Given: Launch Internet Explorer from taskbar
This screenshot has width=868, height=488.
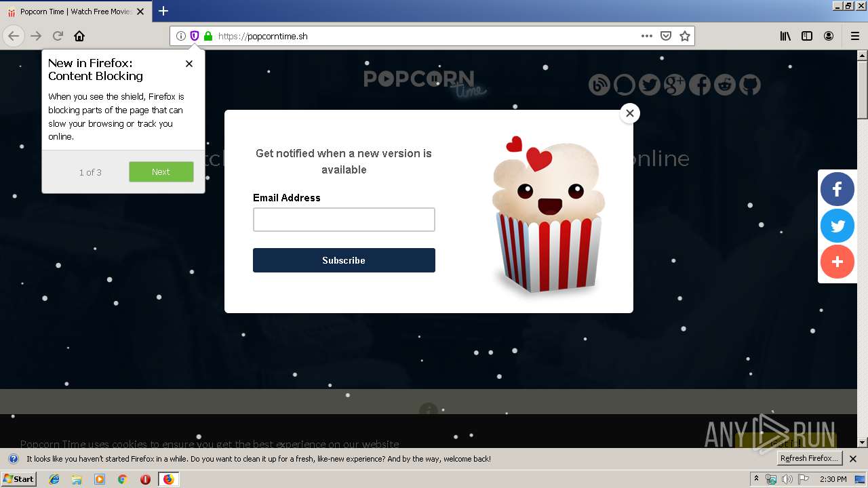Looking at the screenshot, I should 54,479.
